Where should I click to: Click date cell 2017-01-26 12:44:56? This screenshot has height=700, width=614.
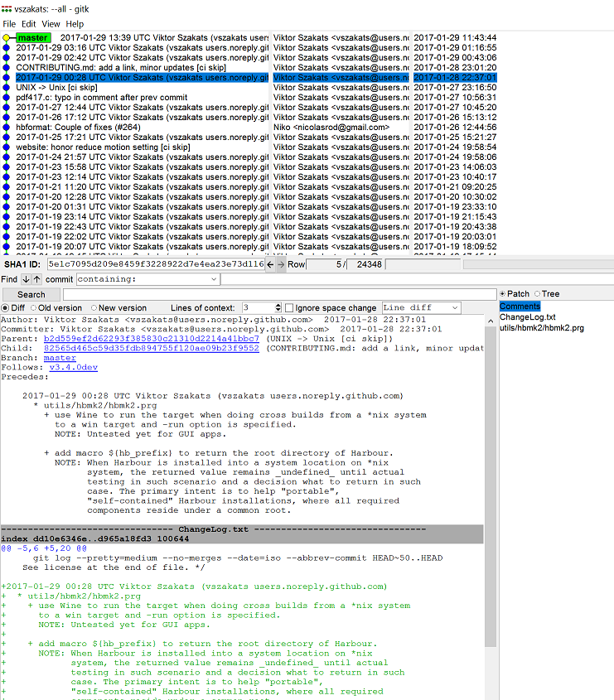pos(455,128)
